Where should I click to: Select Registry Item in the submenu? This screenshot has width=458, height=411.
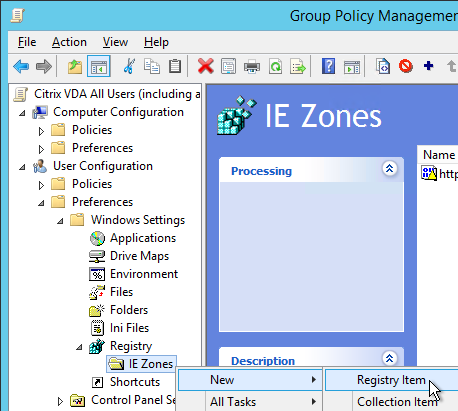click(391, 380)
